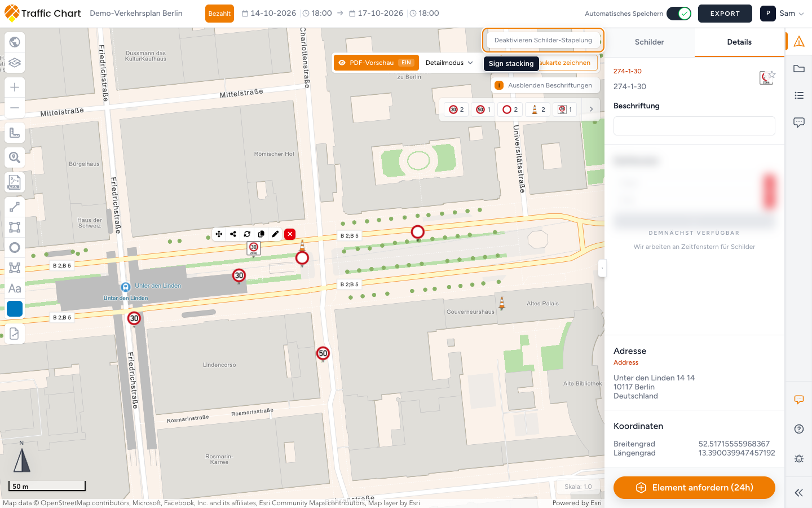Expand sign counts list with chevron

[x=591, y=110]
